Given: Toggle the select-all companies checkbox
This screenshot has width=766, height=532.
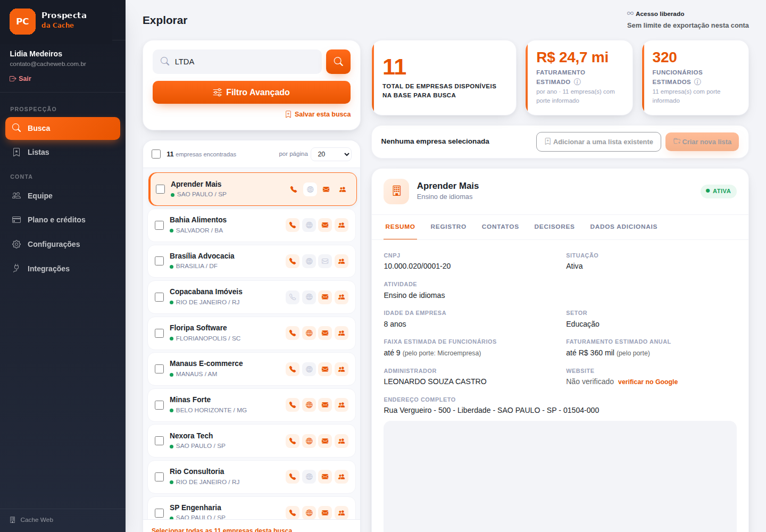Looking at the screenshot, I should coord(156,154).
